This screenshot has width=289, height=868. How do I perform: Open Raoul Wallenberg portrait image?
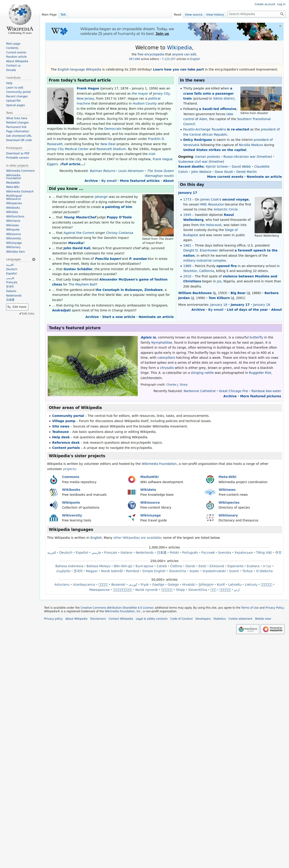[x=268, y=215]
